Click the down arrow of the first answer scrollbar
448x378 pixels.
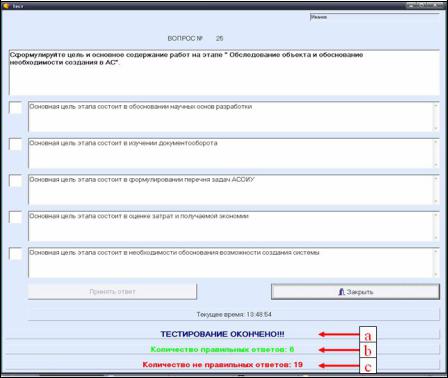(x=436, y=128)
